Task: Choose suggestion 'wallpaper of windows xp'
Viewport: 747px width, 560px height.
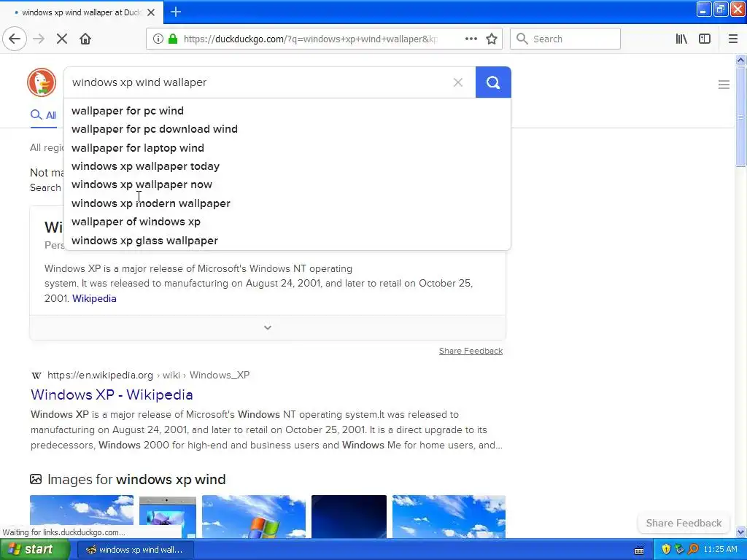Action: coord(287,222)
